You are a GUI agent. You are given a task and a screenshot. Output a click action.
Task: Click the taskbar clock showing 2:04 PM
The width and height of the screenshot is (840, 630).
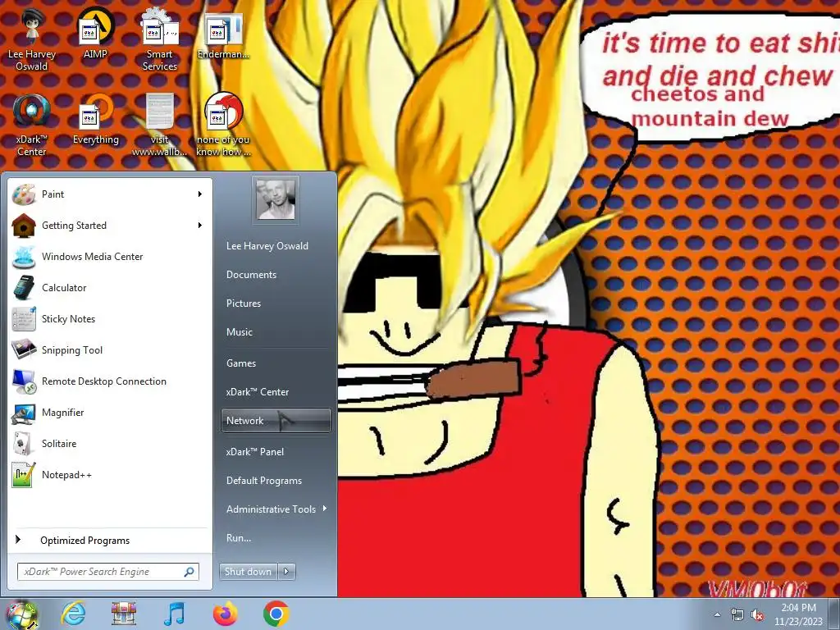[x=798, y=614]
